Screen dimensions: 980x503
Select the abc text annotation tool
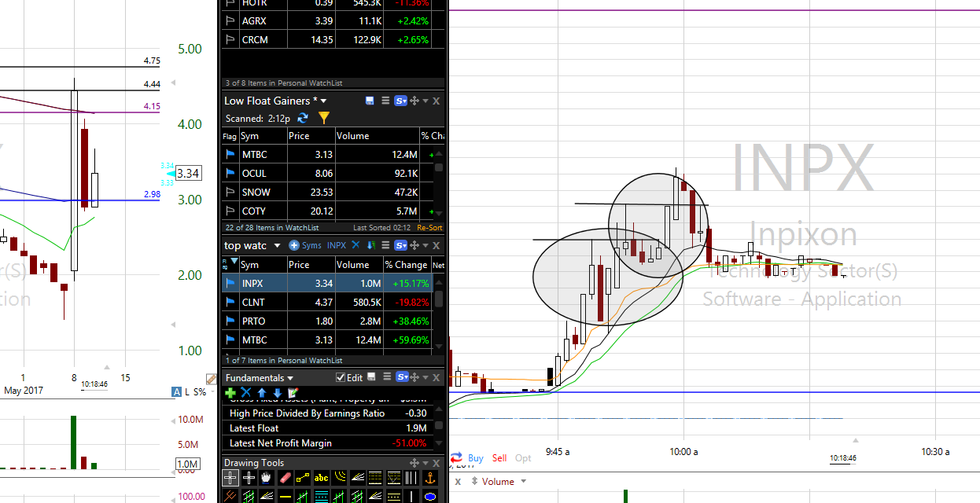click(x=321, y=478)
